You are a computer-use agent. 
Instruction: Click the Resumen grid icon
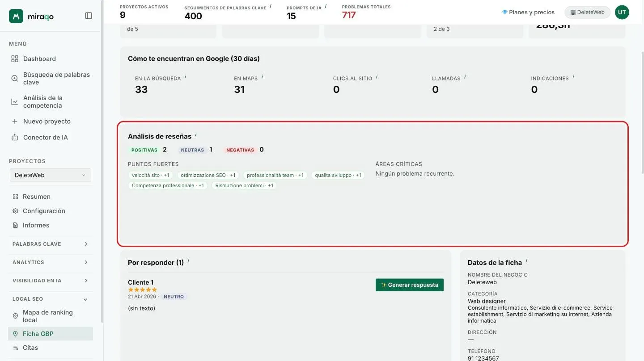click(15, 197)
